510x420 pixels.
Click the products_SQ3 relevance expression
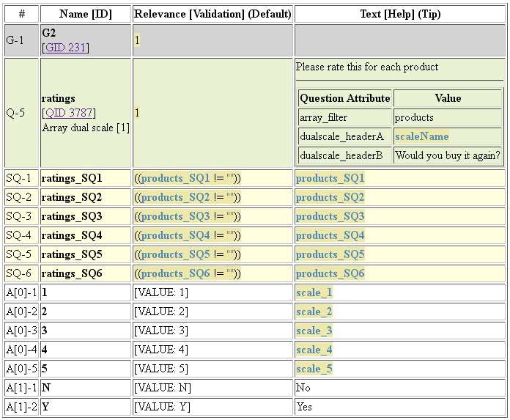[x=174, y=216]
